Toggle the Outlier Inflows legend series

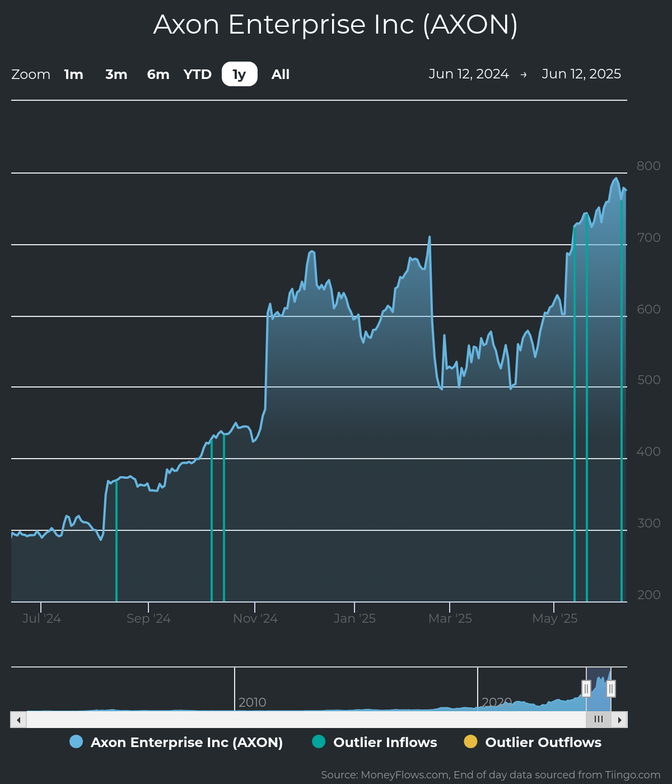pyautogui.click(x=375, y=742)
